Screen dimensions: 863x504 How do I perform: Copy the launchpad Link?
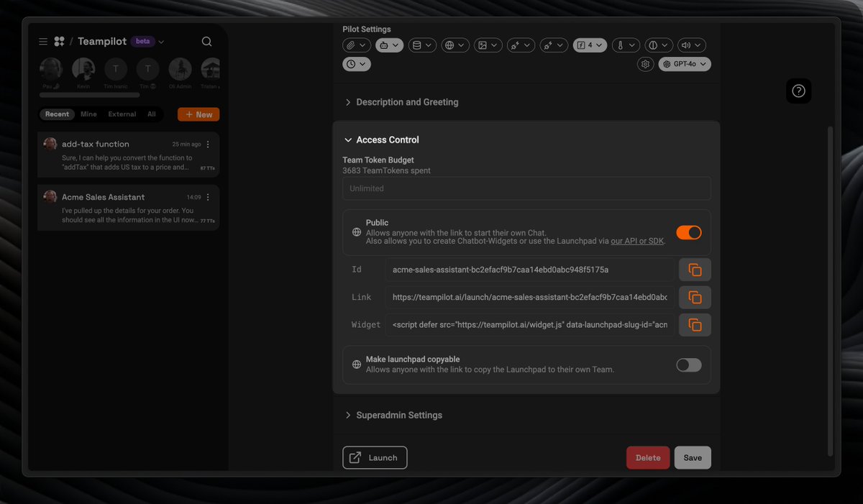(695, 297)
